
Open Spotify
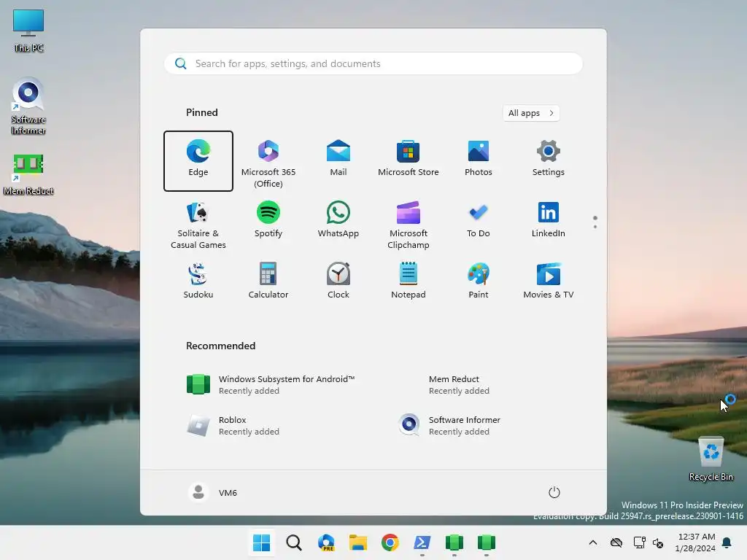point(268,222)
